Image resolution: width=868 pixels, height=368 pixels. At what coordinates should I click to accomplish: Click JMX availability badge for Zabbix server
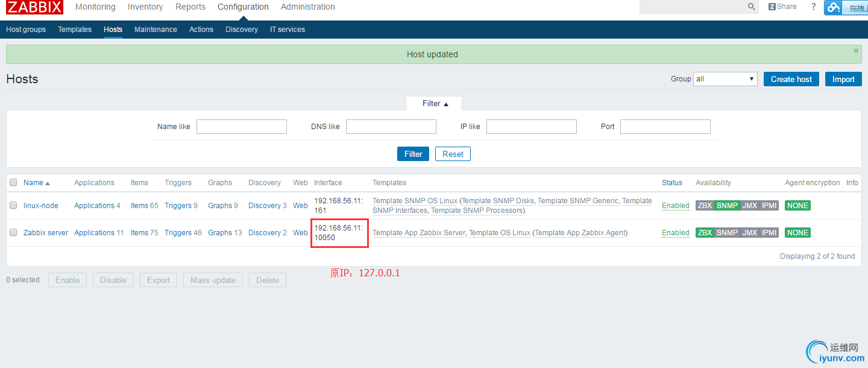(749, 233)
